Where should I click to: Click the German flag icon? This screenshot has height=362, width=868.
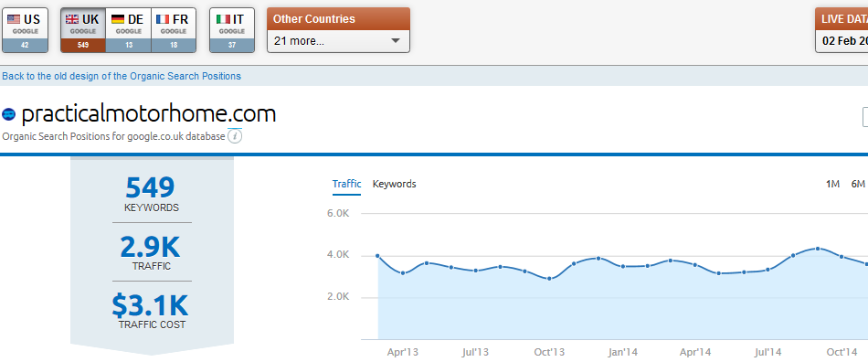coord(117,19)
